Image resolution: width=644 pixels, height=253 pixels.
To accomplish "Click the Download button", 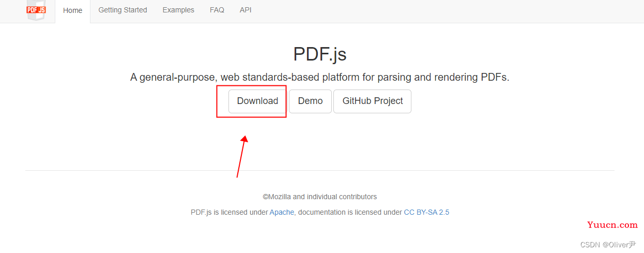I will [x=257, y=101].
